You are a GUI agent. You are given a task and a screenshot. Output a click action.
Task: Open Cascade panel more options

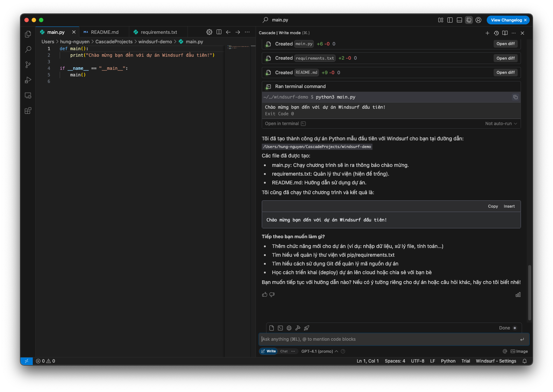pos(514,33)
